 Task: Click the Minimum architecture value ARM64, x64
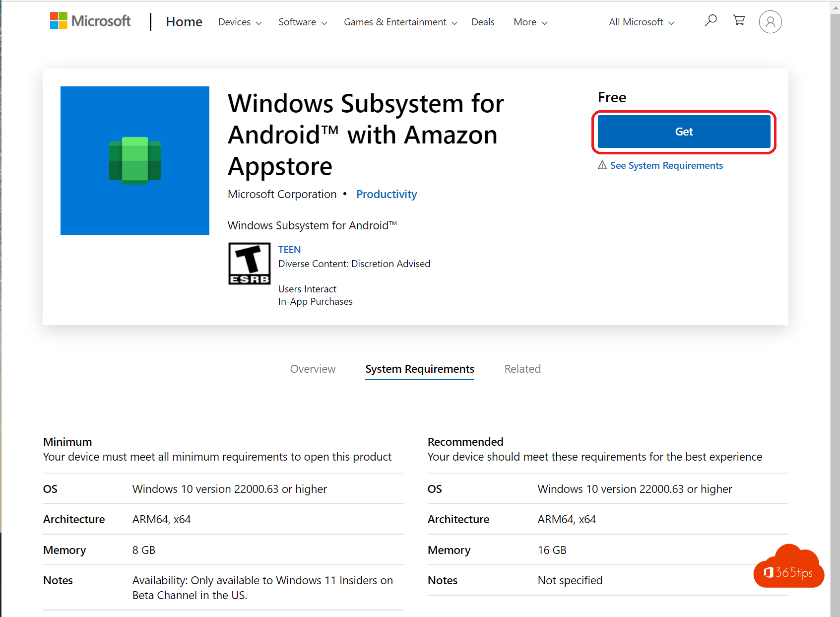coord(161,519)
